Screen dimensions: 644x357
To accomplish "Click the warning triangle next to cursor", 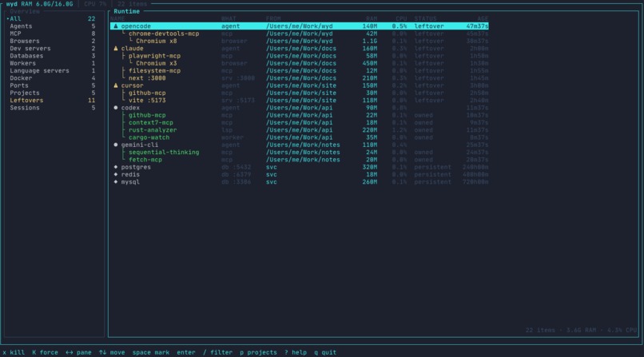I will (x=116, y=85).
